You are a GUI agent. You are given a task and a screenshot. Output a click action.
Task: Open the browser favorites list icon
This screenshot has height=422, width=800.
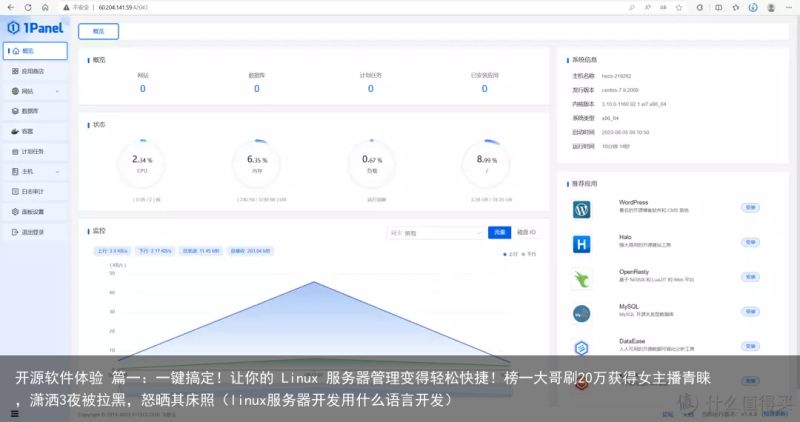coord(736,8)
